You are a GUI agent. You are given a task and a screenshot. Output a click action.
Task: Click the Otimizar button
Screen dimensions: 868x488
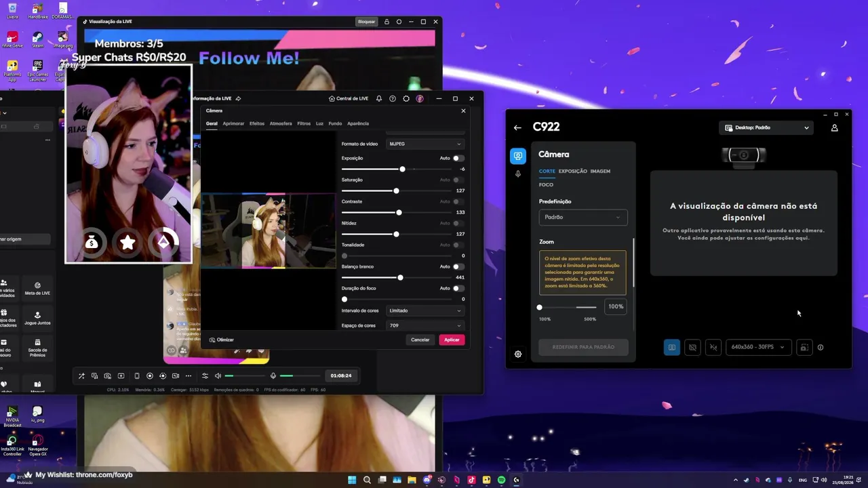[x=222, y=340]
